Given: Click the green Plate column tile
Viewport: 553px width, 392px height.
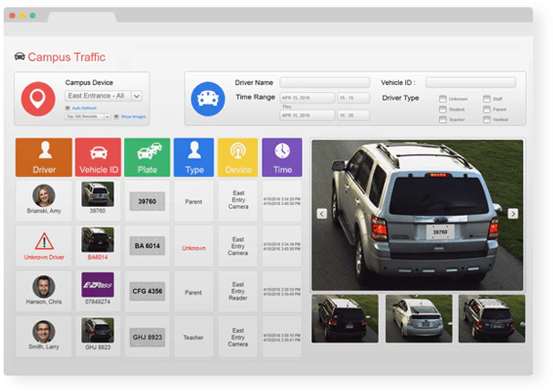Looking at the screenshot, I should [x=147, y=157].
